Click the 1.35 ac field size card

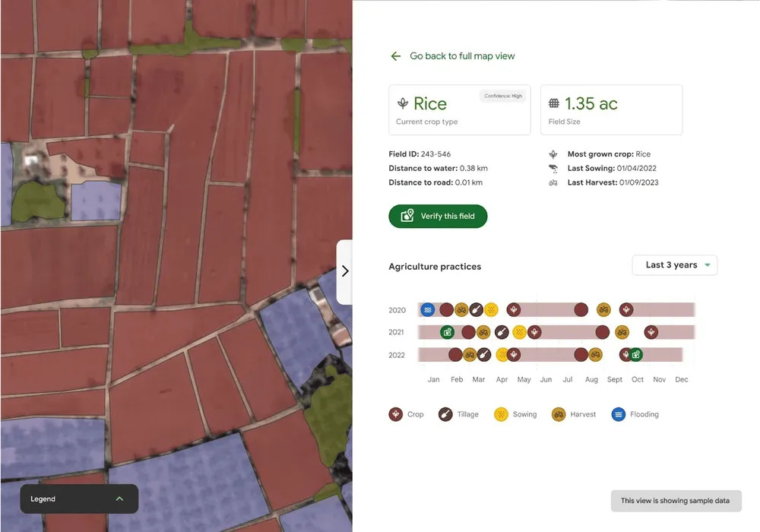click(611, 110)
